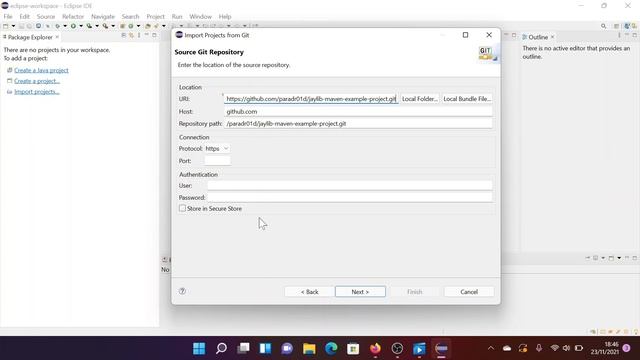Screen dimensions: 640x360
Task: Expand the Run toolbar dropdown arrow
Action: [x=80, y=26]
